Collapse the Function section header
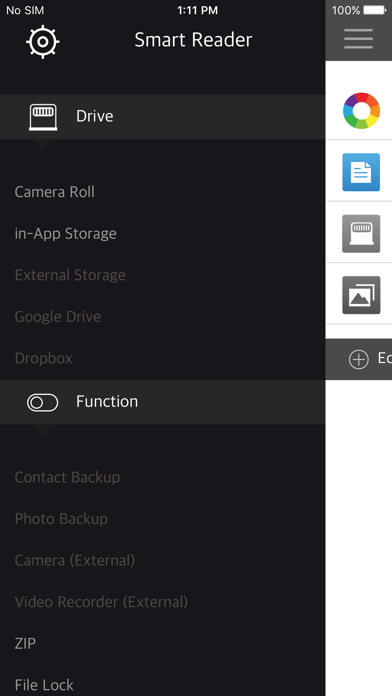This screenshot has width=392, height=696. tap(162, 402)
